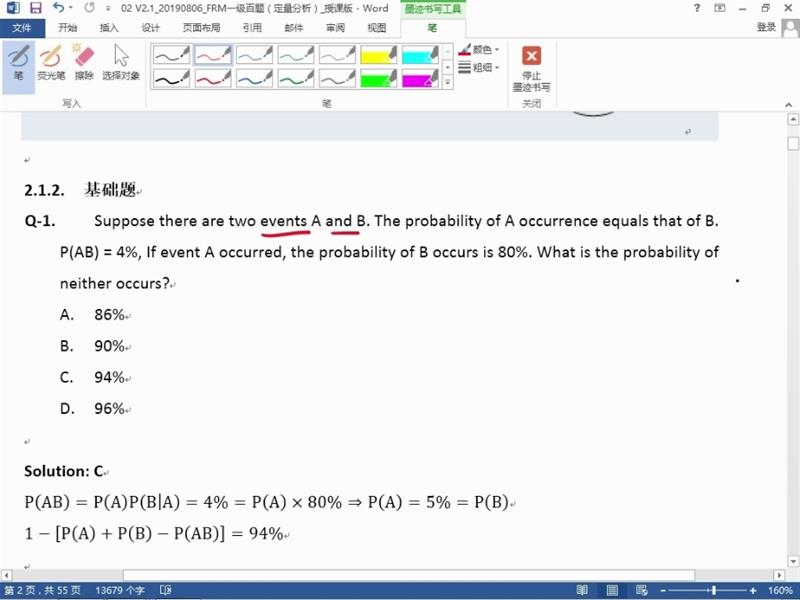
Task: Switch to Print Layout view
Action: 612,590
